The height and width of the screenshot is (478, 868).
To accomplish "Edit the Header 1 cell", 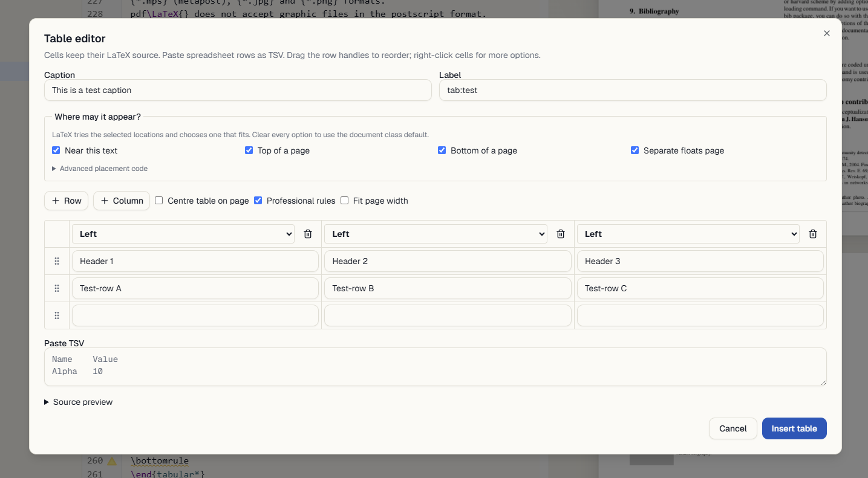I will coord(195,261).
